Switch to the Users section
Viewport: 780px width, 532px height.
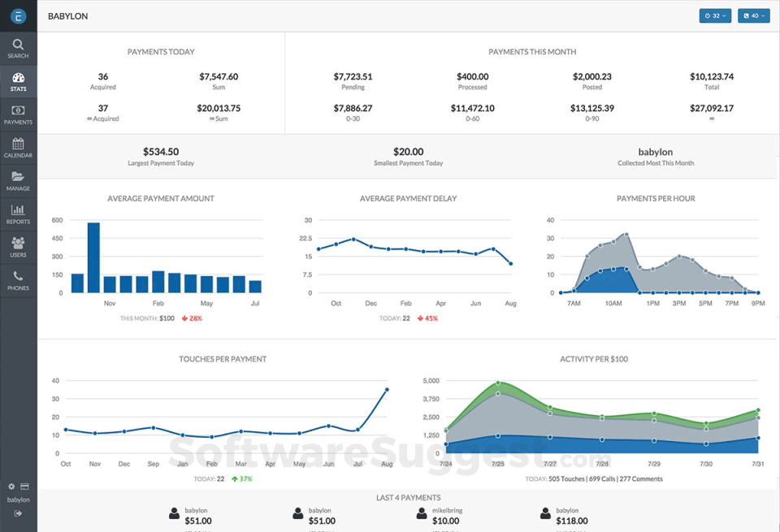[x=18, y=248]
